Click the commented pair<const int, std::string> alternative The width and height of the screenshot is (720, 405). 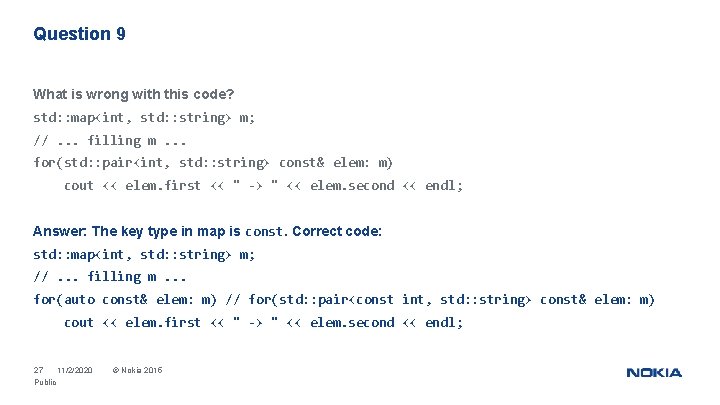[x=440, y=300]
